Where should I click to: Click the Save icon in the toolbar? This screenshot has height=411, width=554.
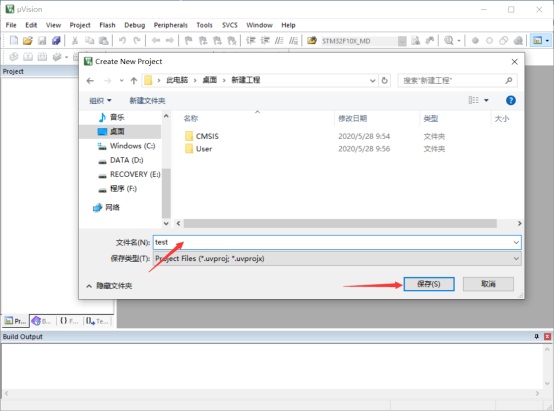42,41
